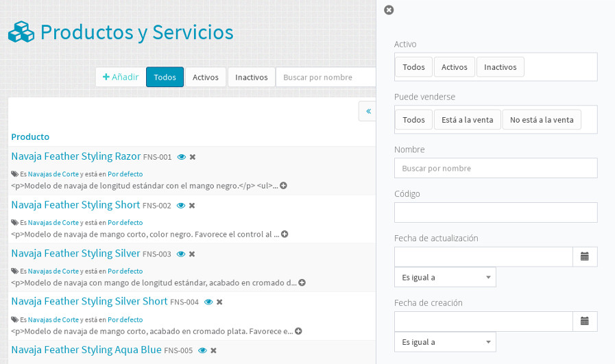Delete Navaja Feather Styling Short with x icon
The width and height of the screenshot is (615, 364).
(192, 206)
